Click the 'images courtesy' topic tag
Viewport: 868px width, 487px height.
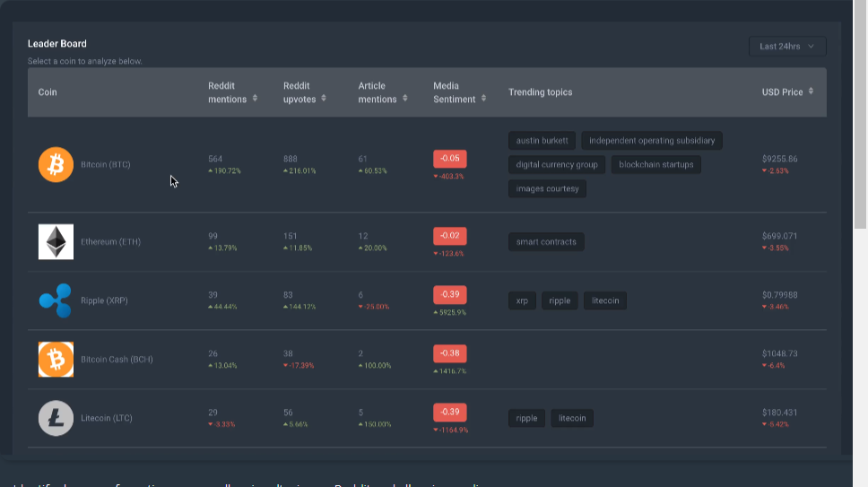pyautogui.click(x=548, y=188)
